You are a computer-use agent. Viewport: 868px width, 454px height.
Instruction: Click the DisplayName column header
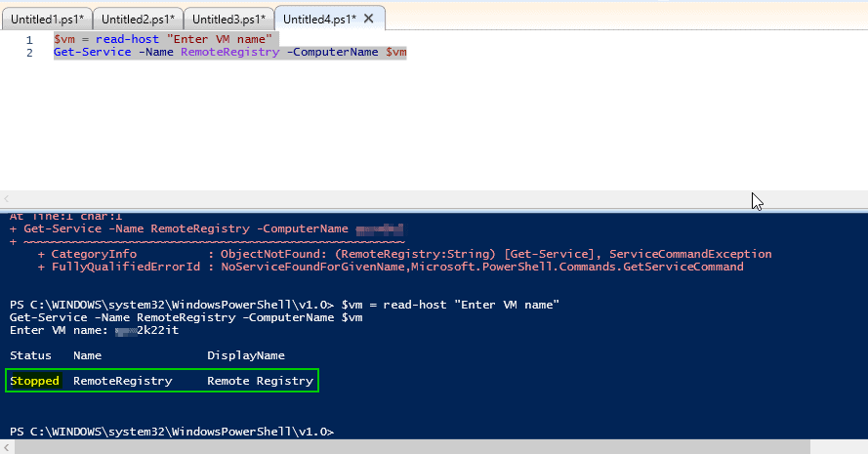[246, 355]
